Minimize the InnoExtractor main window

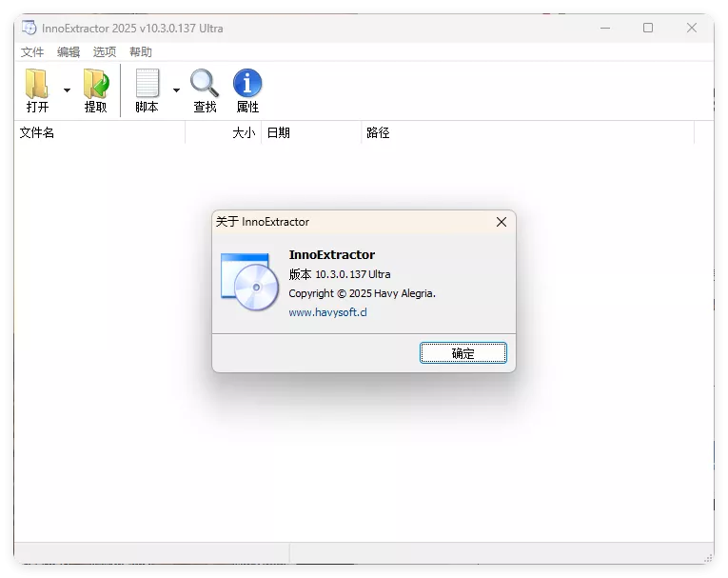pos(605,28)
